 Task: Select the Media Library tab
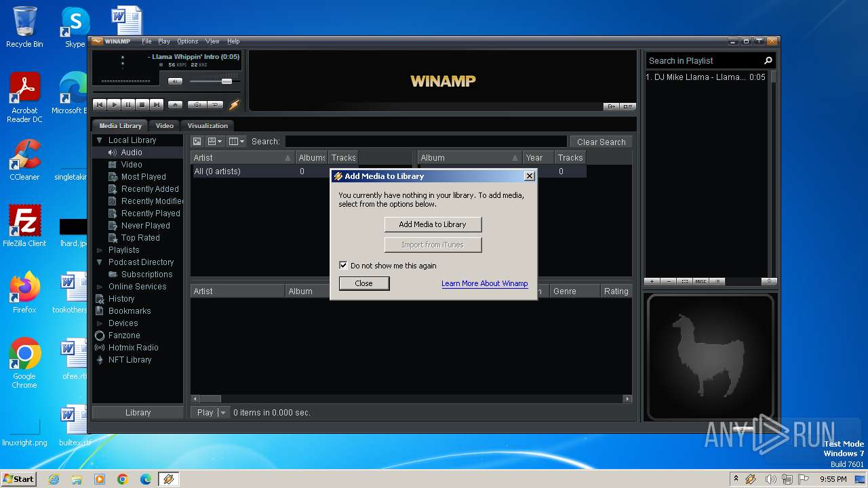[121, 125]
